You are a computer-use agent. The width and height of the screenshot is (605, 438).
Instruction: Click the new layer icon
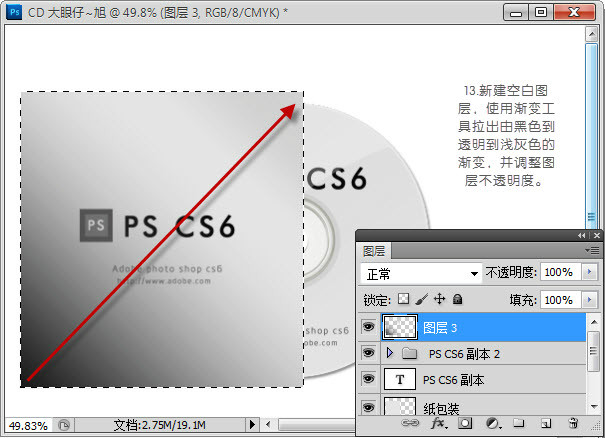pos(546,425)
